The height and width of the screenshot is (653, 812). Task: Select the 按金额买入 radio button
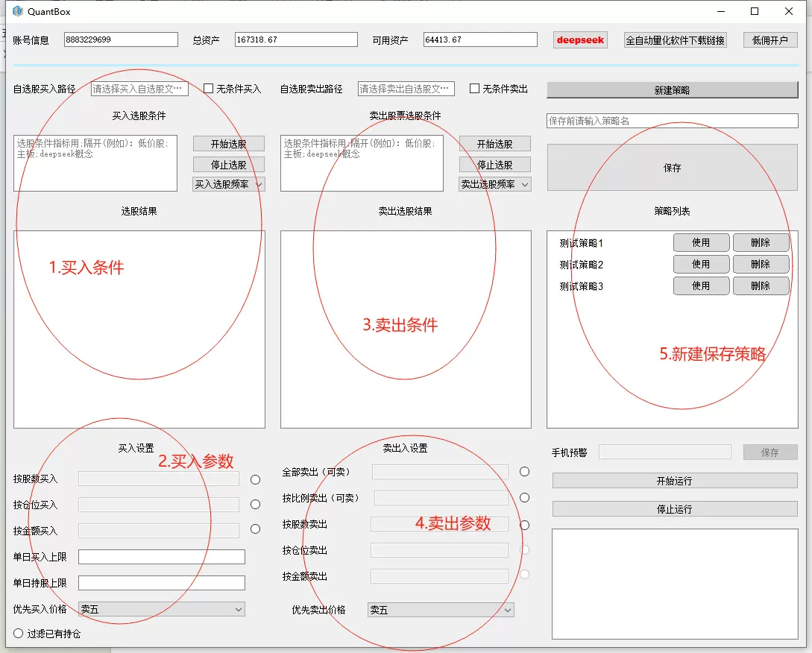click(x=255, y=529)
